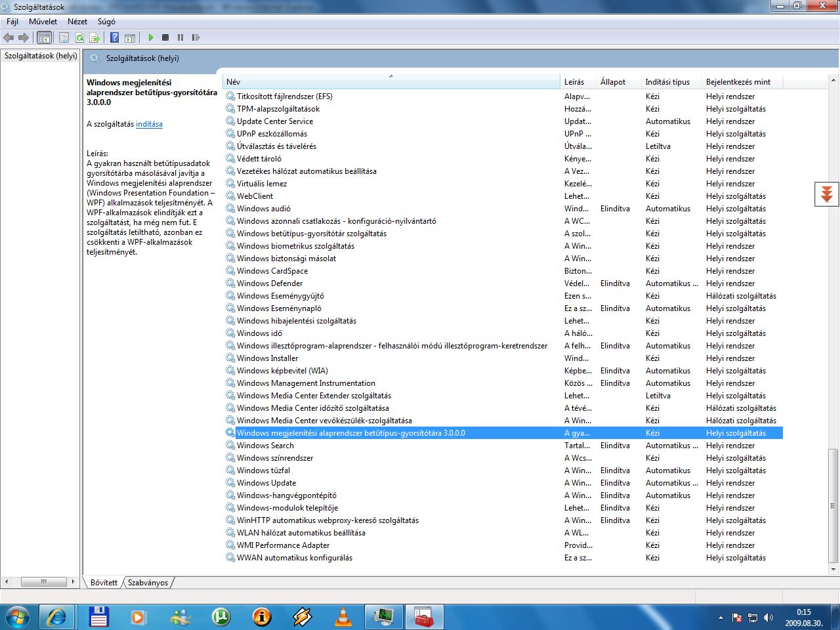Click the vertical scrollbar thumb of the services list
840x630 pixels.
tap(833, 506)
